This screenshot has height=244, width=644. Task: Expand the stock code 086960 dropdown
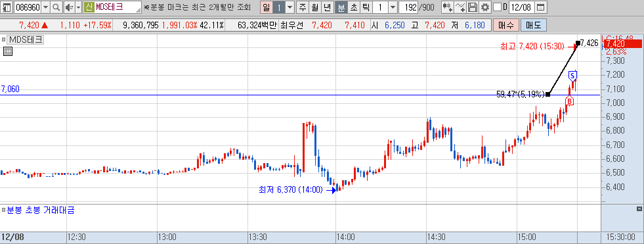pos(45,7)
